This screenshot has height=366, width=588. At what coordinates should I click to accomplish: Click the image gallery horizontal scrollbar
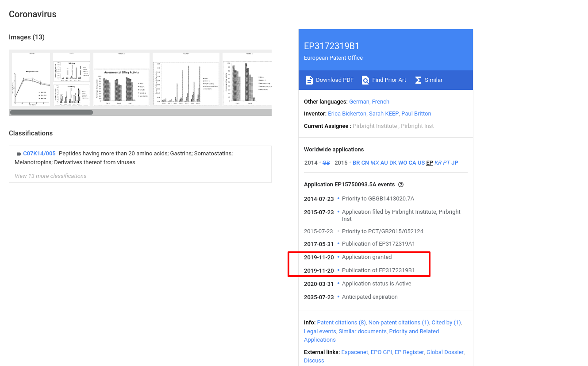coord(51,112)
